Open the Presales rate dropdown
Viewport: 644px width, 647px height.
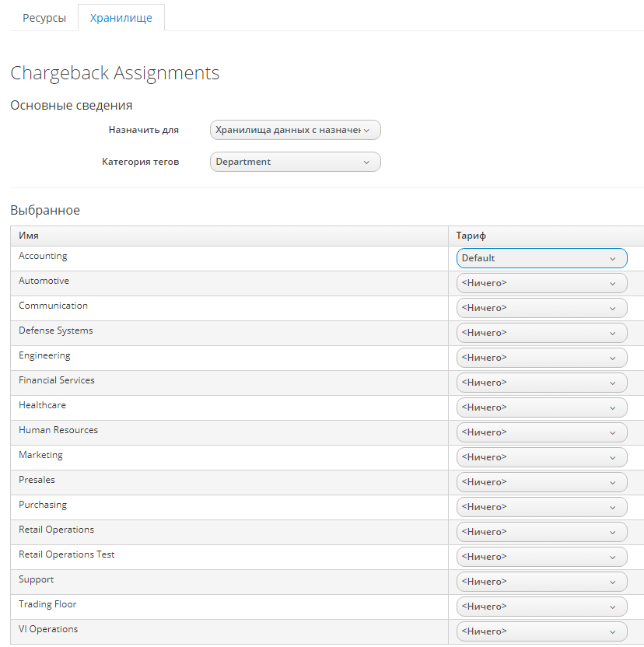[x=541, y=482]
